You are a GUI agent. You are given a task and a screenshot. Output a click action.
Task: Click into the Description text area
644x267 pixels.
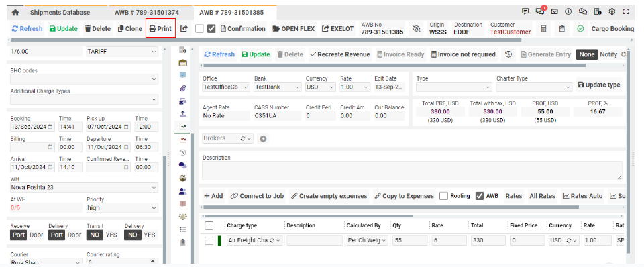coord(412,170)
